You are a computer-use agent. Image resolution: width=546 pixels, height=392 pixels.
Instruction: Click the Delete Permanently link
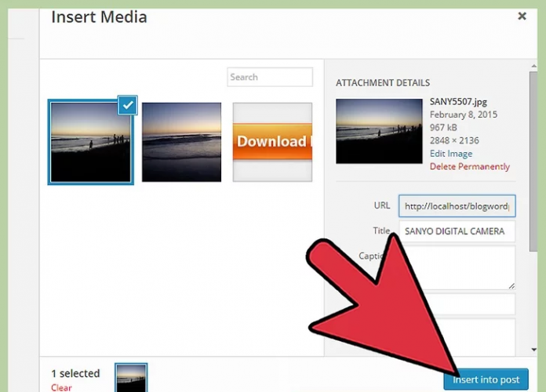click(x=469, y=166)
